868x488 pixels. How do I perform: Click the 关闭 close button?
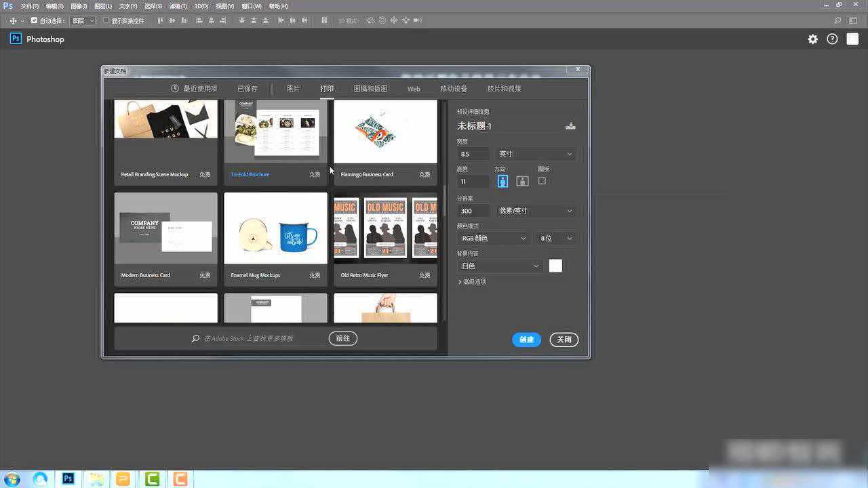pyautogui.click(x=564, y=340)
